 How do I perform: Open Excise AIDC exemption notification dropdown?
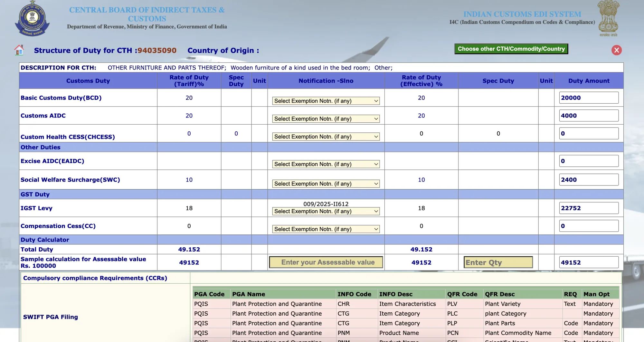[x=326, y=164]
